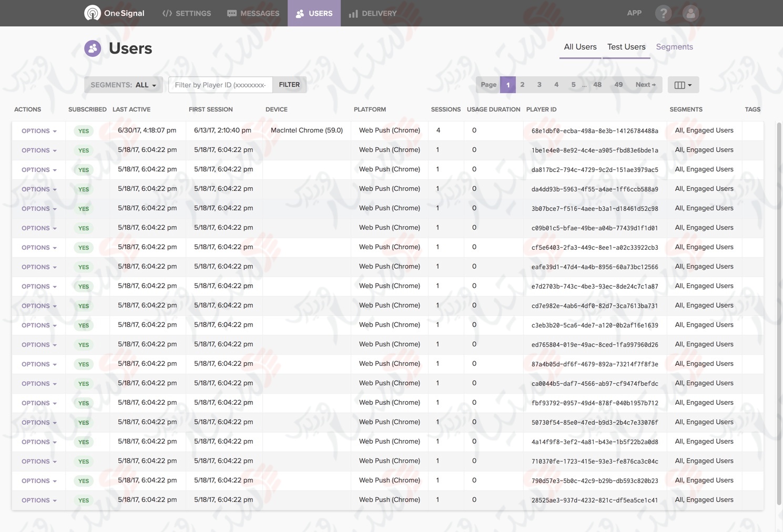Image resolution: width=783 pixels, height=532 pixels.
Task: Click the Filter by Player ID field
Action: [220, 85]
